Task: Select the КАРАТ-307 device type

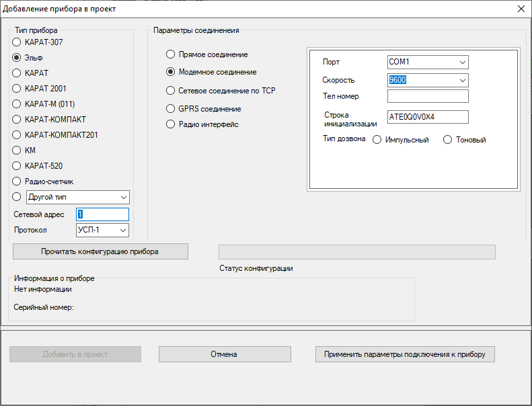Action: click(x=17, y=42)
